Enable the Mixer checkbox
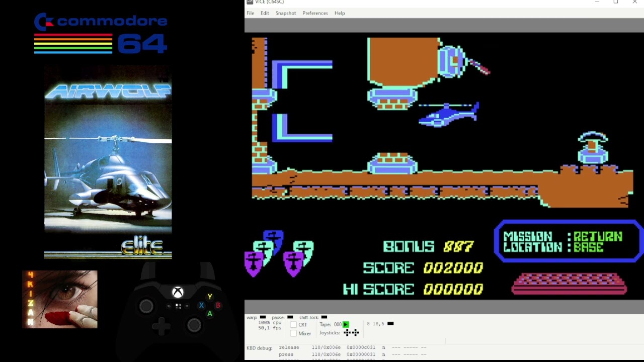 [x=293, y=333]
